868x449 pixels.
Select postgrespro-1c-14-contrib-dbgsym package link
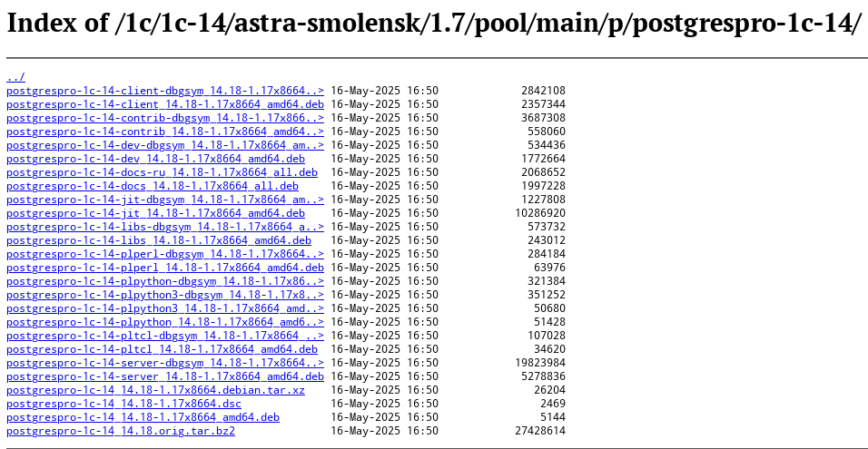click(165, 118)
